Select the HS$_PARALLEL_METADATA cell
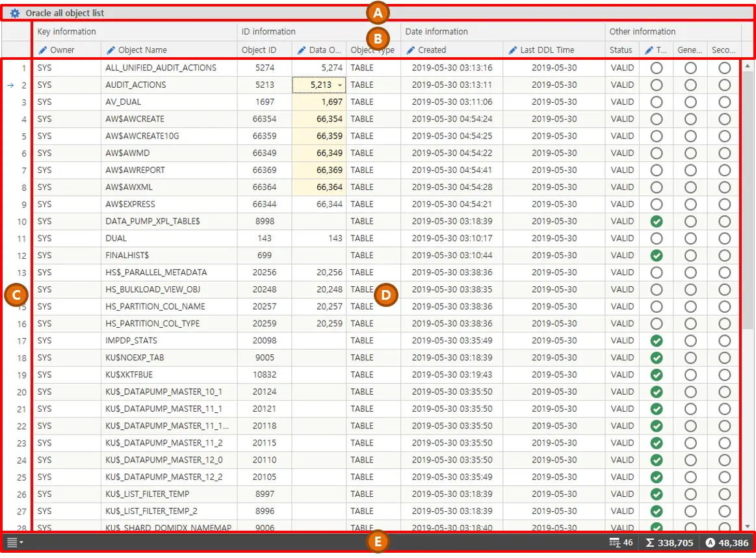Image resolution: width=756 pixels, height=558 pixels. pyautogui.click(x=169, y=272)
